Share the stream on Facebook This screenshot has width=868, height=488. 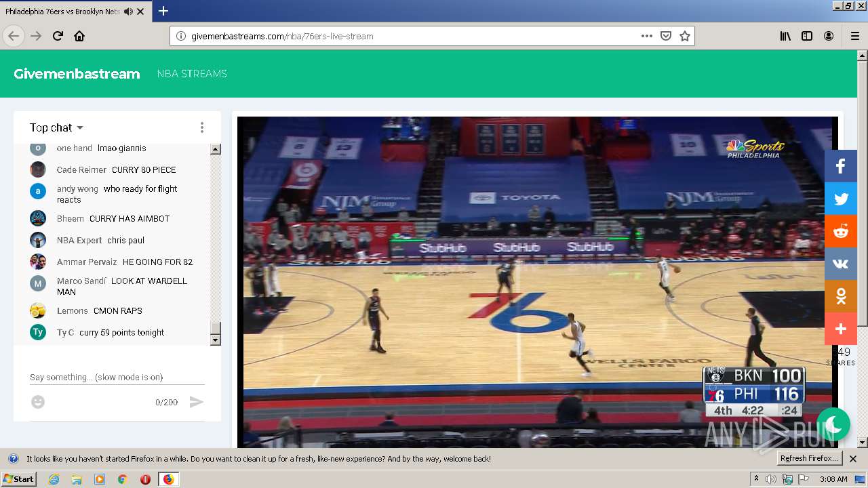(x=841, y=166)
